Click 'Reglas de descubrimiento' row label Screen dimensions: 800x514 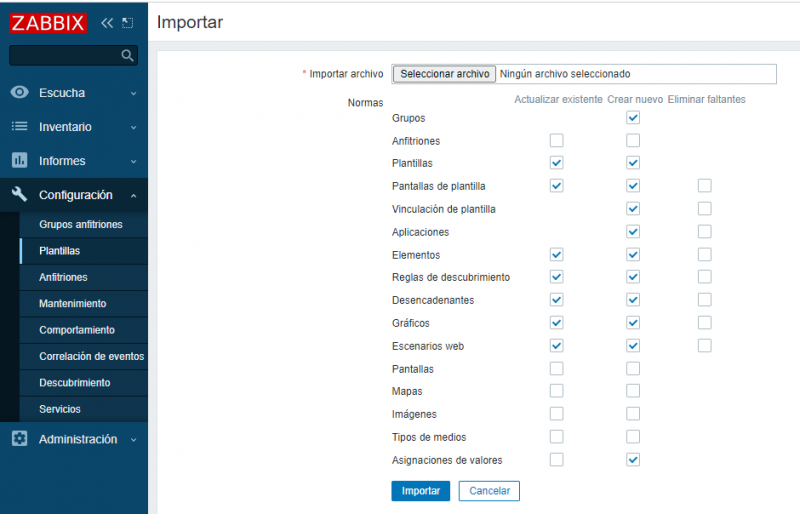point(451,277)
